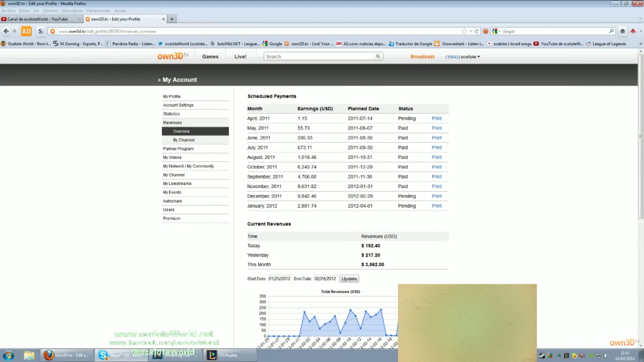
Task: Reload the page with the refresh icon
Action: 477,31
